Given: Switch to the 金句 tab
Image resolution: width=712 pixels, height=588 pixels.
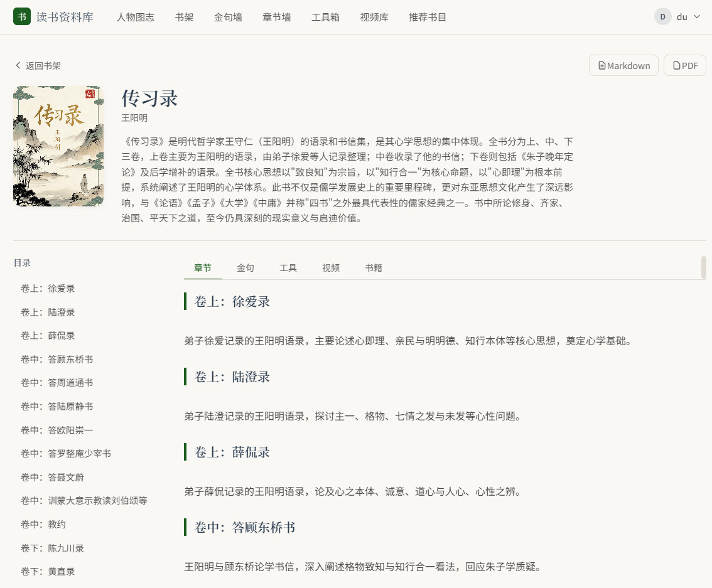Looking at the screenshot, I should point(245,268).
